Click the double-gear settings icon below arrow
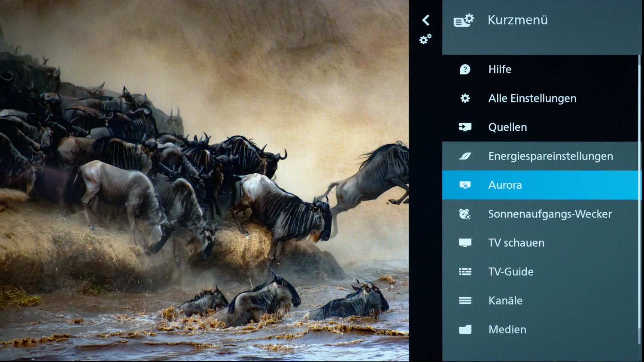Screen dimensions: 644x362 (x=425, y=39)
